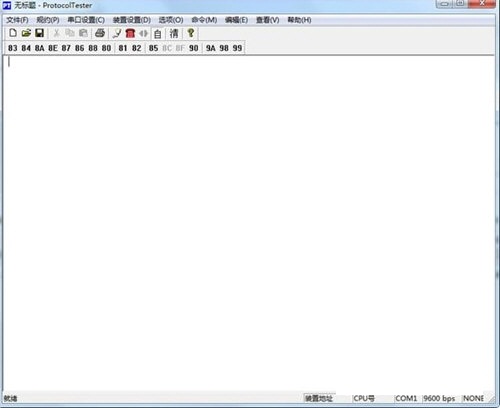Send command 81 from the toolbar
This screenshot has width=500, height=408.
pyautogui.click(x=123, y=48)
